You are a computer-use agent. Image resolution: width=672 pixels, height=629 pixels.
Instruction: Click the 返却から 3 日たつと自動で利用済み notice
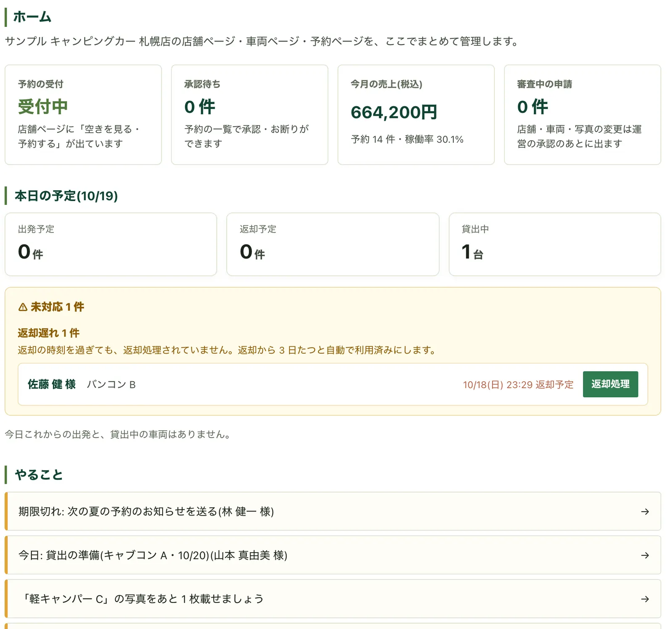point(337,350)
